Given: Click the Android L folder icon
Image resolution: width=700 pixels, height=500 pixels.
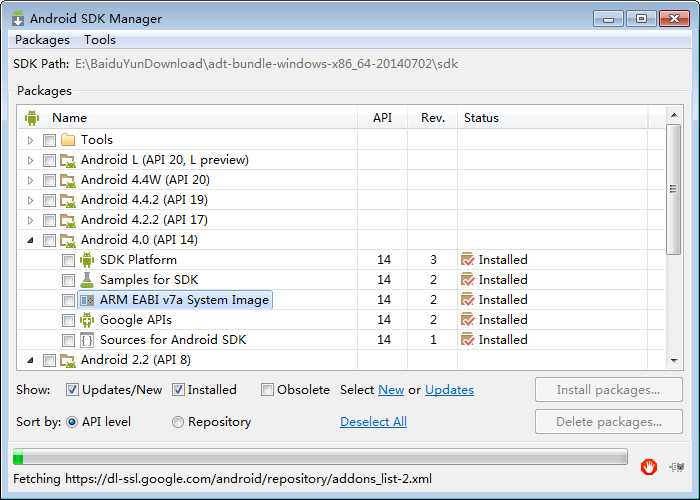Looking at the screenshot, I should pos(68,160).
